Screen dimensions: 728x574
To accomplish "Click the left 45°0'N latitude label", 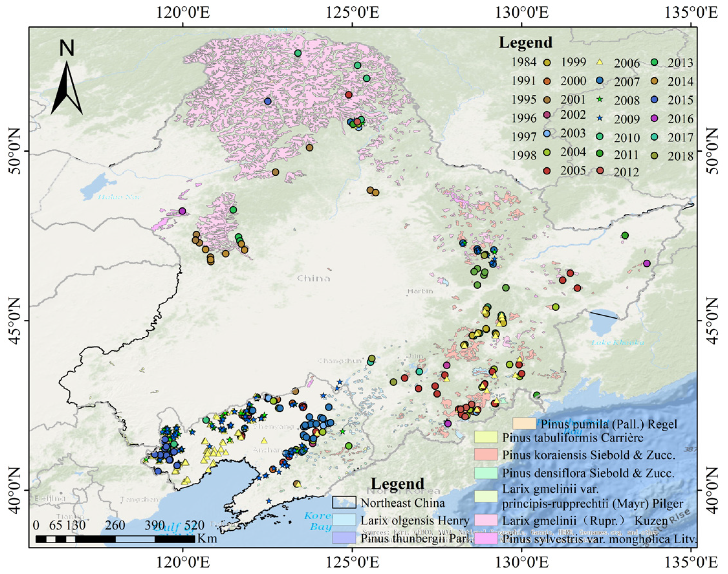I will pyautogui.click(x=14, y=320).
